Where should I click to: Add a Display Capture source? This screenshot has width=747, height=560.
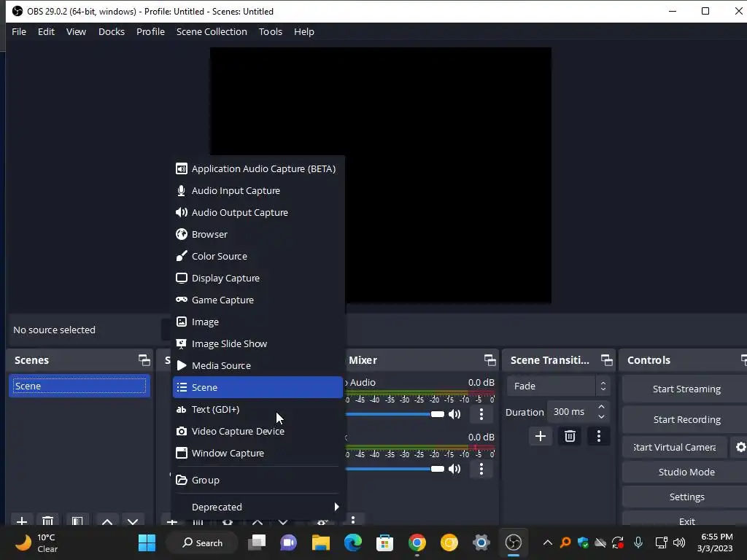tap(258, 278)
